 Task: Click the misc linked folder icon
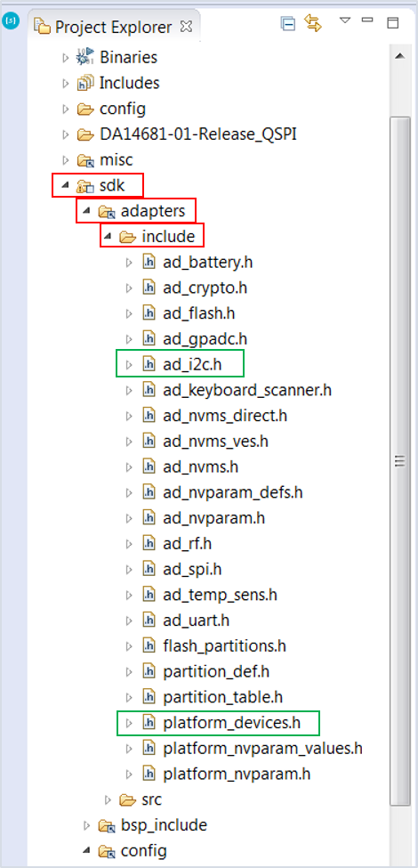pos(85,160)
